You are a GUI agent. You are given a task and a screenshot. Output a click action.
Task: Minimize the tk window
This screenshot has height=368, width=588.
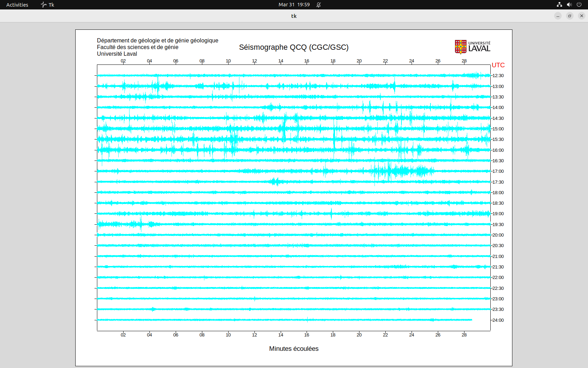click(558, 16)
